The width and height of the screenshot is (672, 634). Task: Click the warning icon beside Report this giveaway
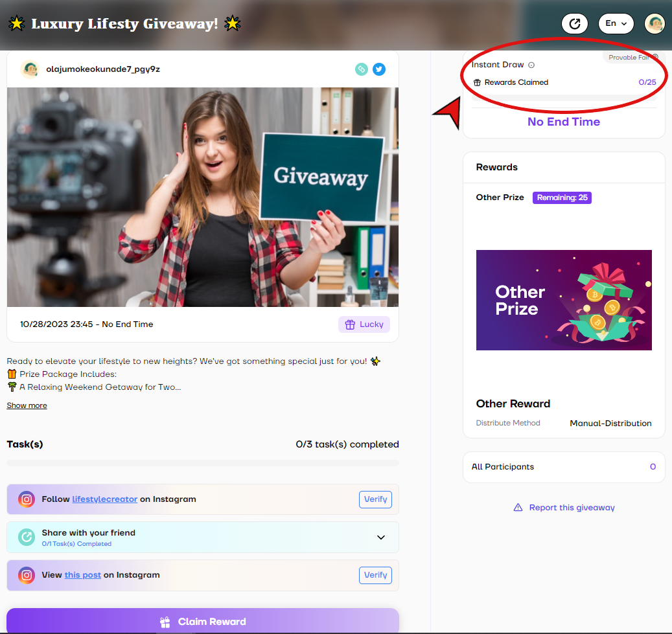(518, 508)
